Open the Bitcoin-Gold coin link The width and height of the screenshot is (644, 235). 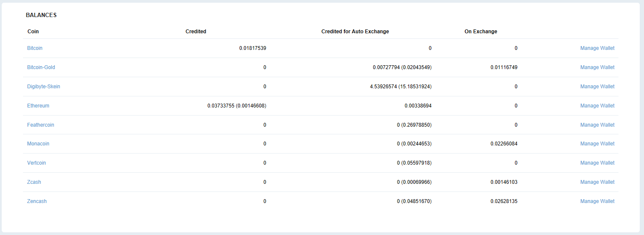click(x=41, y=67)
